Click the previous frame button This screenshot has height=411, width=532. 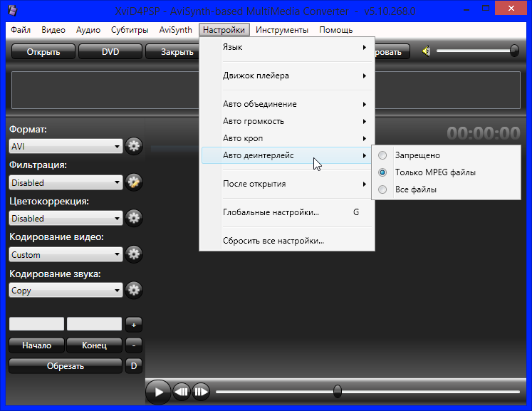182,391
